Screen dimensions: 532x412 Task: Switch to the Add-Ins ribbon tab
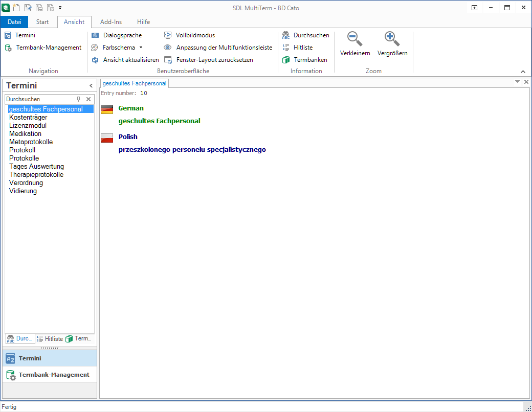(111, 21)
